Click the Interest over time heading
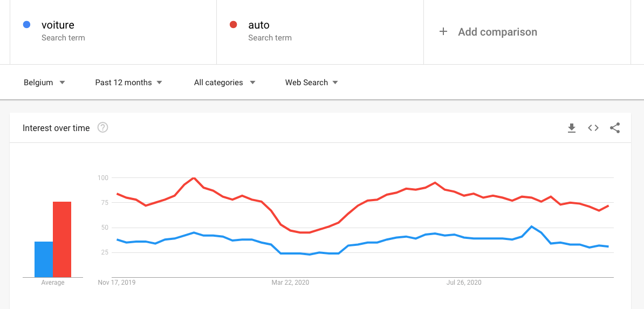 56,128
